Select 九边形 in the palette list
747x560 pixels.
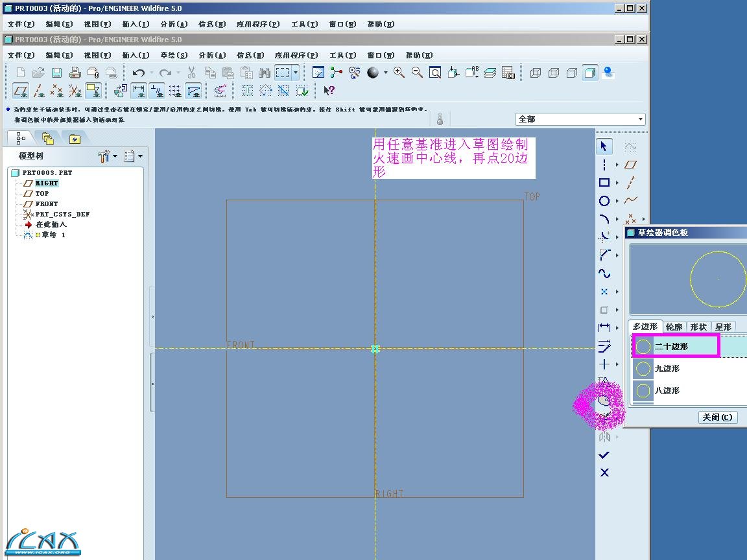click(x=689, y=368)
